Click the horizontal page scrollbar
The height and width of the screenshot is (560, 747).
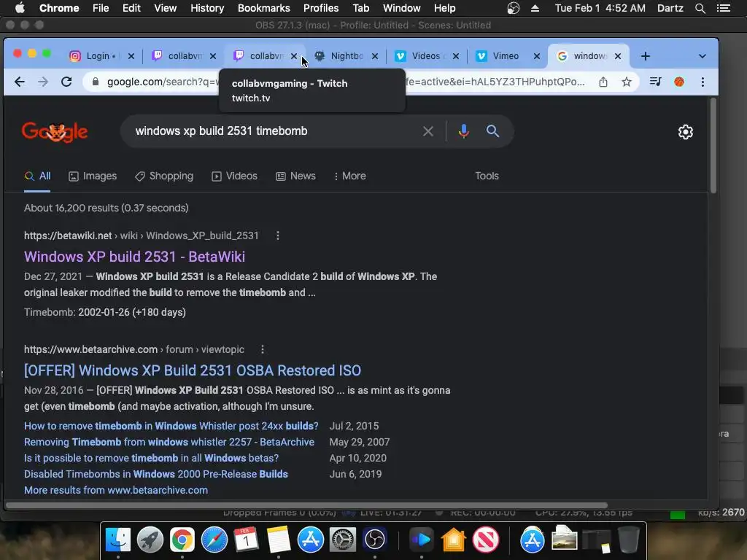tap(306, 505)
